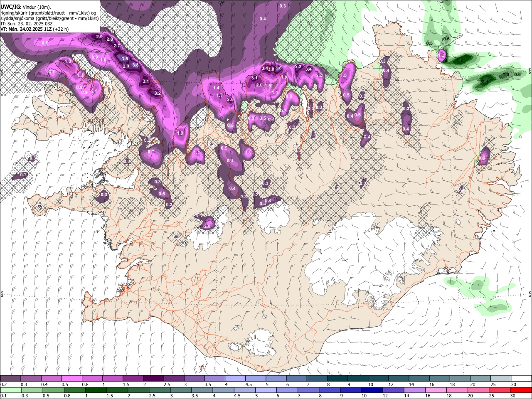Click the 'slydda/snjókoma (grátt/bleikt/grænt - mm/1klst)' header line
Screen dimensions: 532x399
pyautogui.click(x=49, y=18)
